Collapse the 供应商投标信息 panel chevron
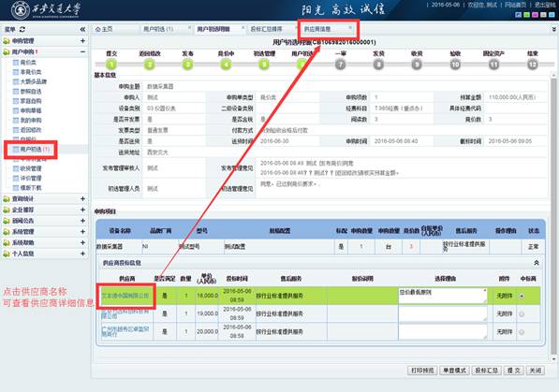The image size is (559, 392). pyautogui.click(x=537, y=263)
